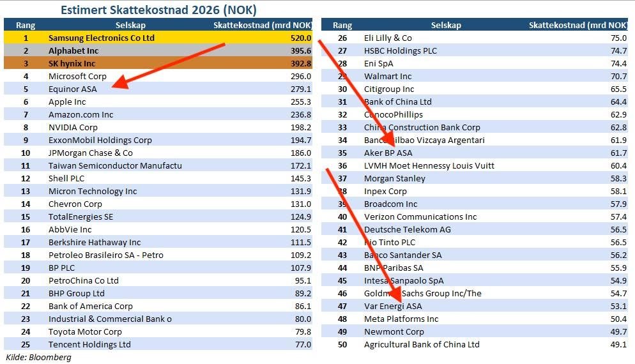Image resolution: width=635 pixels, height=364 pixels.
Task: Click 'LVMH Moet Hennessy Louis Vuitt' cell
Action: click(429, 165)
